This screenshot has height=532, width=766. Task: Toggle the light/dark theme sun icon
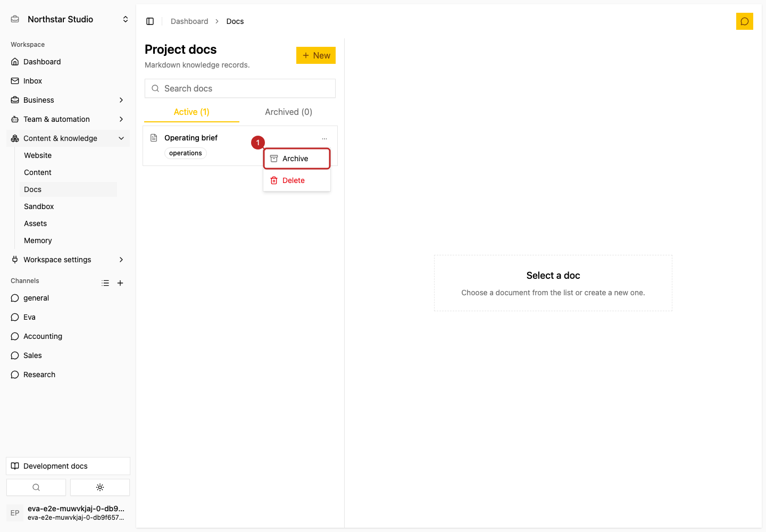100,487
